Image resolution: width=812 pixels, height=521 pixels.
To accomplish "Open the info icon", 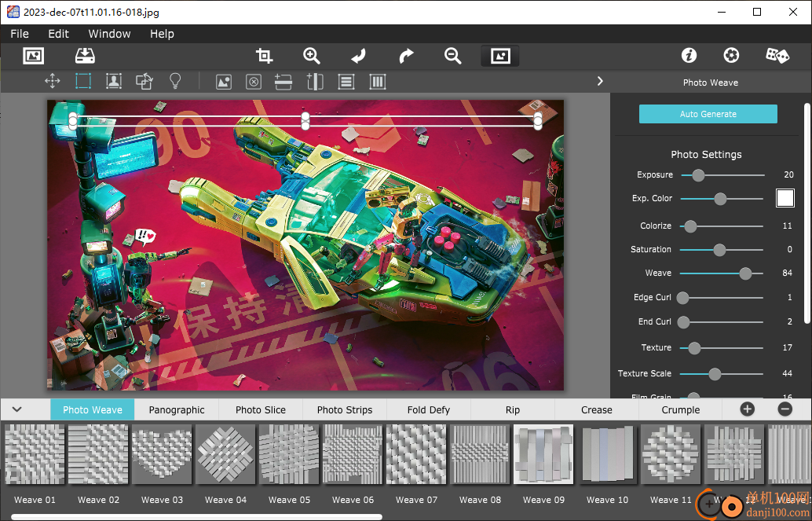I will (689, 56).
